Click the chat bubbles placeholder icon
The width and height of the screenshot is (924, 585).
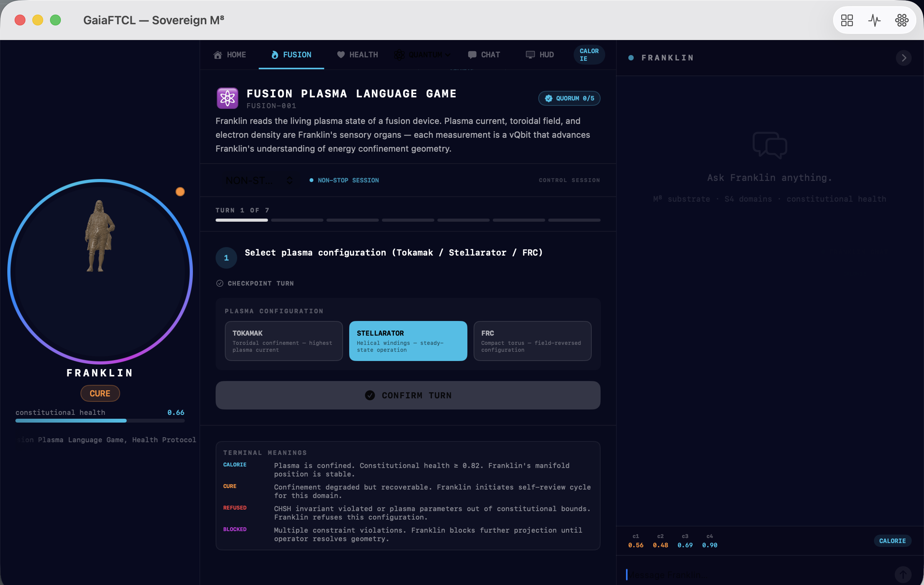click(x=770, y=145)
